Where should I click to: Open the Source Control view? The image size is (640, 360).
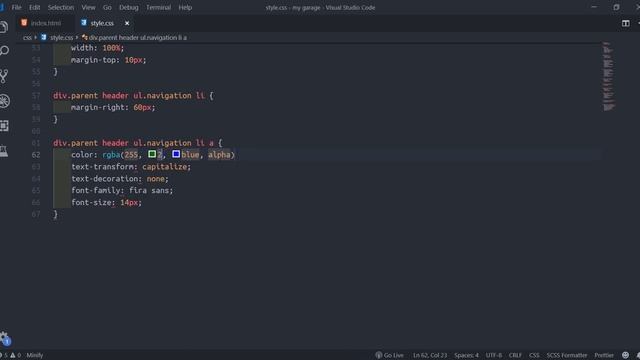coord(4,76)
